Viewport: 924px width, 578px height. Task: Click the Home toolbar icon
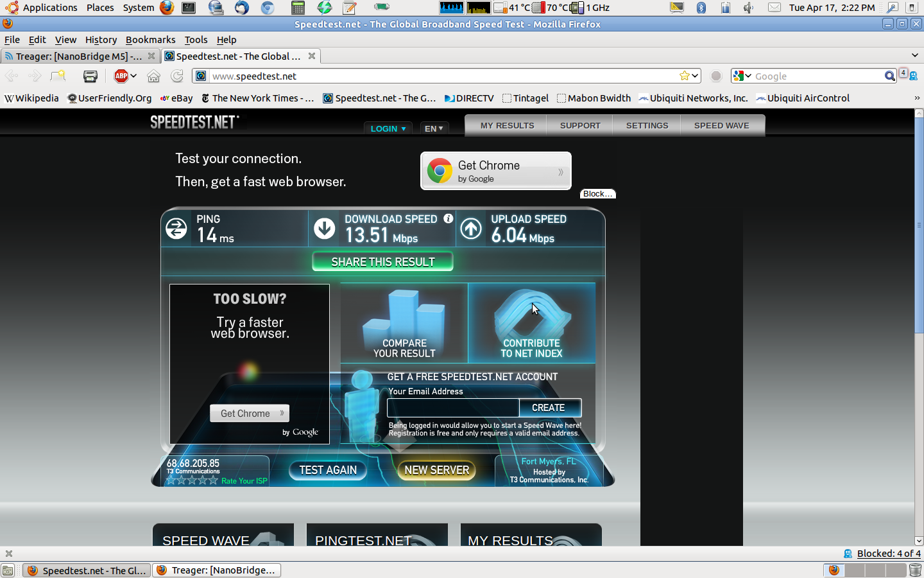click(153, 76)
